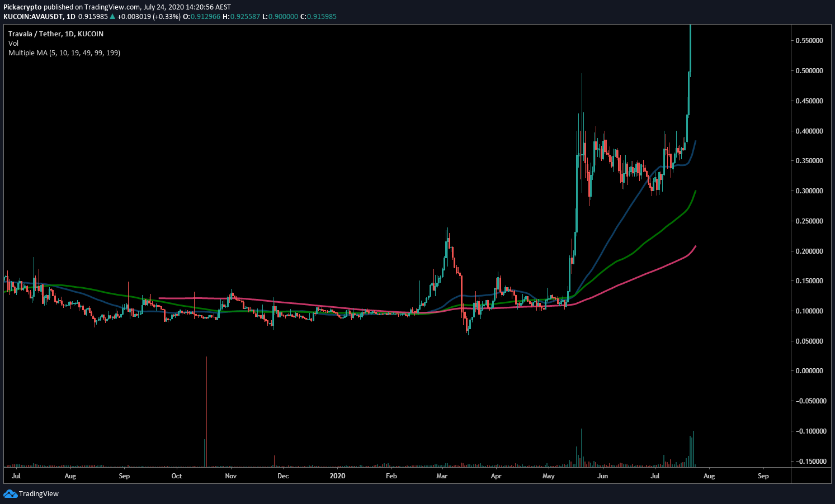Click the 0.050000 price axis label

coord(809,341)
